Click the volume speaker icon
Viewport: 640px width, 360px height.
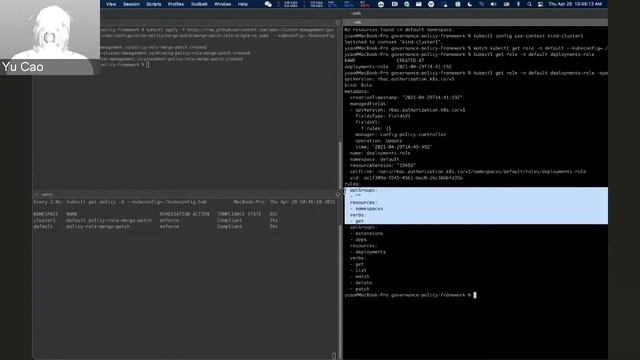pyautogui.click(x=493, y=4)
